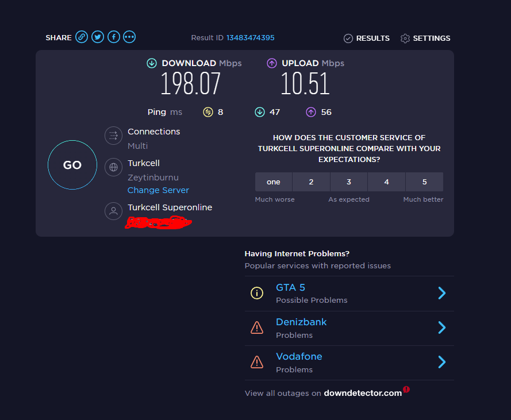This screenshot has width=511, height=420.
Task: Click Change Server link
Action: coord(158,190)
